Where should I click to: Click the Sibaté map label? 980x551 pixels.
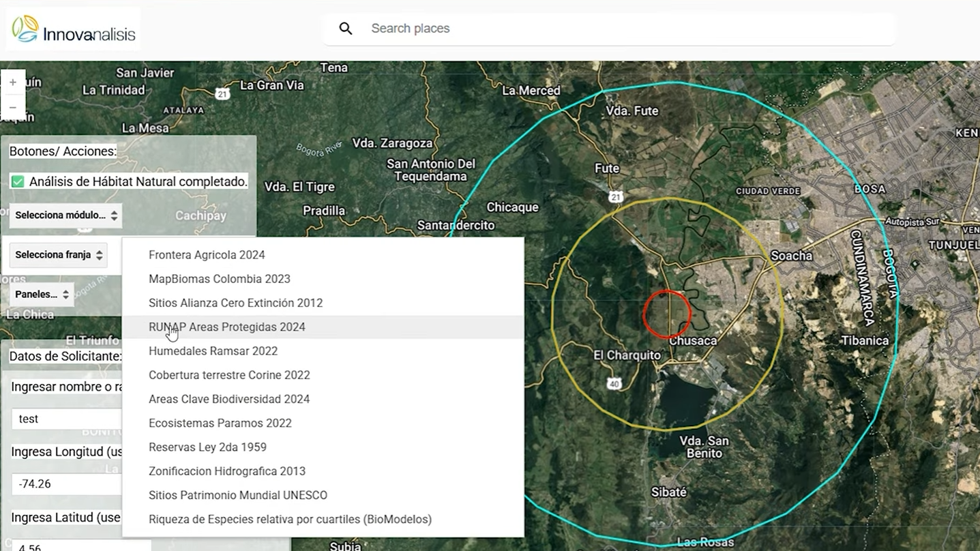click(x=669, y=492)
